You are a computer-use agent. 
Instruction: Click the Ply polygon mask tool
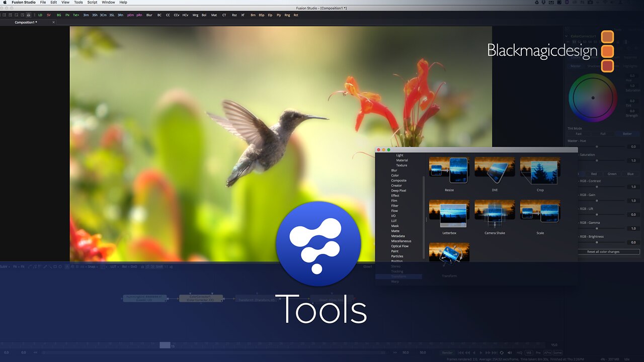point(279,15)
